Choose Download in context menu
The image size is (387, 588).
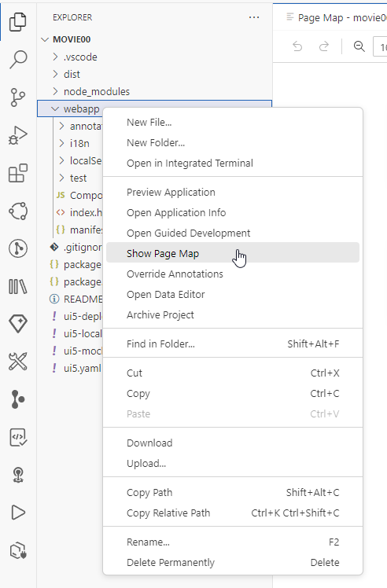point(233,443)
